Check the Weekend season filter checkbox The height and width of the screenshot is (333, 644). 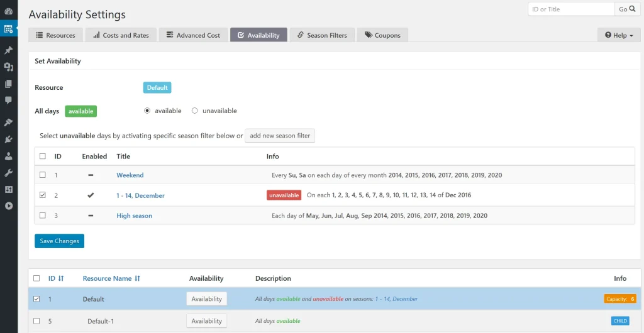point(43,175)
